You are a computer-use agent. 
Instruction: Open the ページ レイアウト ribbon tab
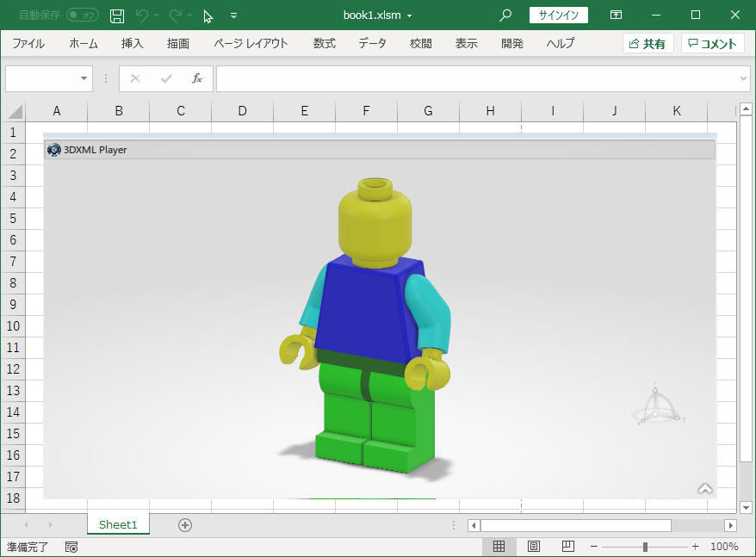coord(251,43)
